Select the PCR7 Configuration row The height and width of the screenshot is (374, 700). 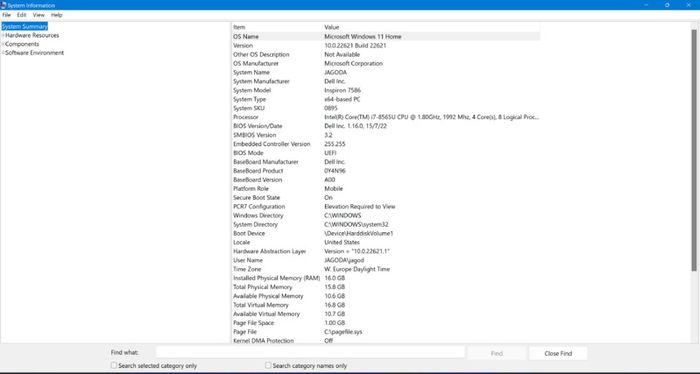click(386, 206)
